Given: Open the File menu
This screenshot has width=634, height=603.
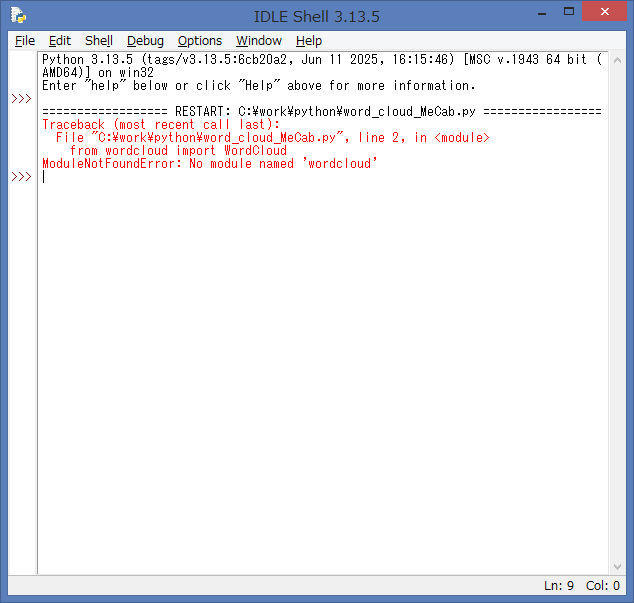Looking at the screenshot, I should [x=25, y=41].
